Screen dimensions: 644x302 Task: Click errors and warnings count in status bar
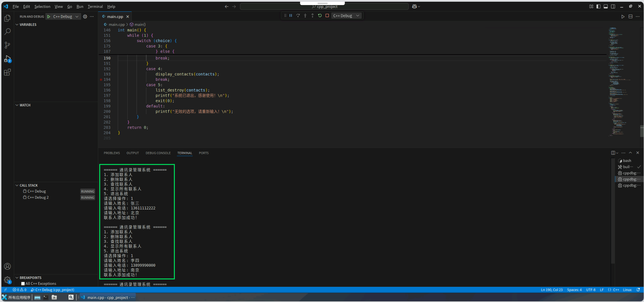[20, 290]
